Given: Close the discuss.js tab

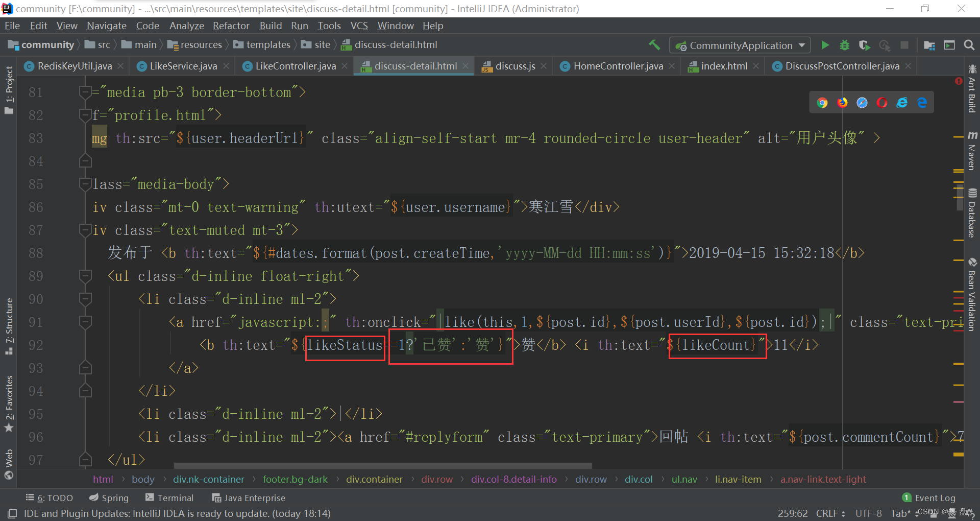Looking at the screenshot, I should (x=544, y=66).
